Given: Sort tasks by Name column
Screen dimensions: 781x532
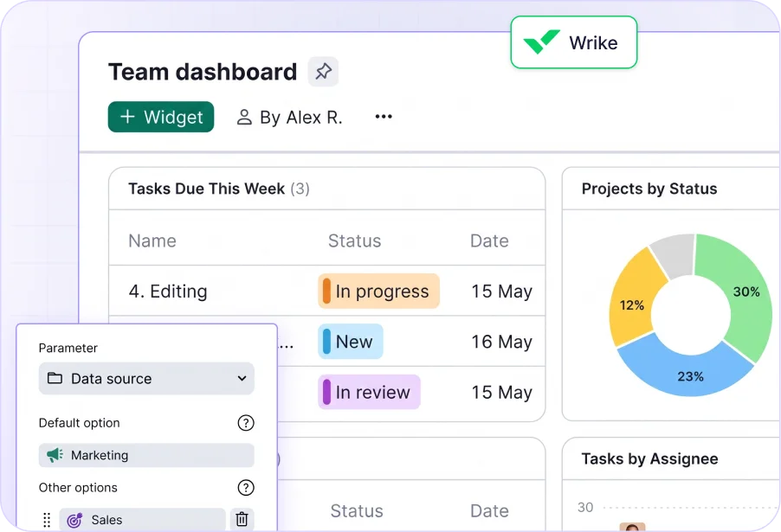Looking at the screenshot, I should point(152,240).
